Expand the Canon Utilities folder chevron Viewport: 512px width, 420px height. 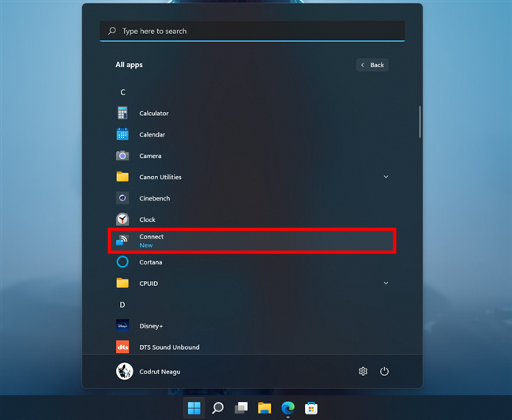[386, 177]
